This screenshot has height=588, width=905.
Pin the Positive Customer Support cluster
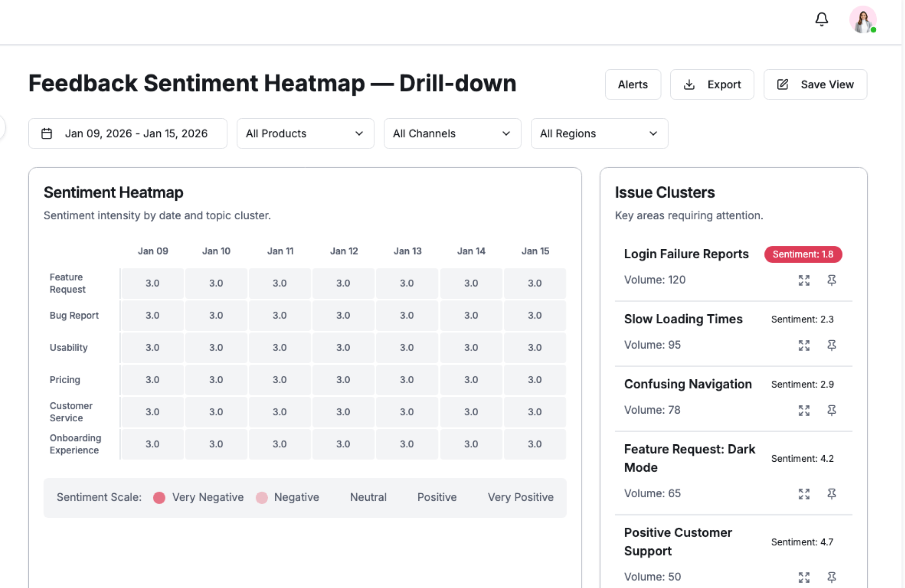831,577
